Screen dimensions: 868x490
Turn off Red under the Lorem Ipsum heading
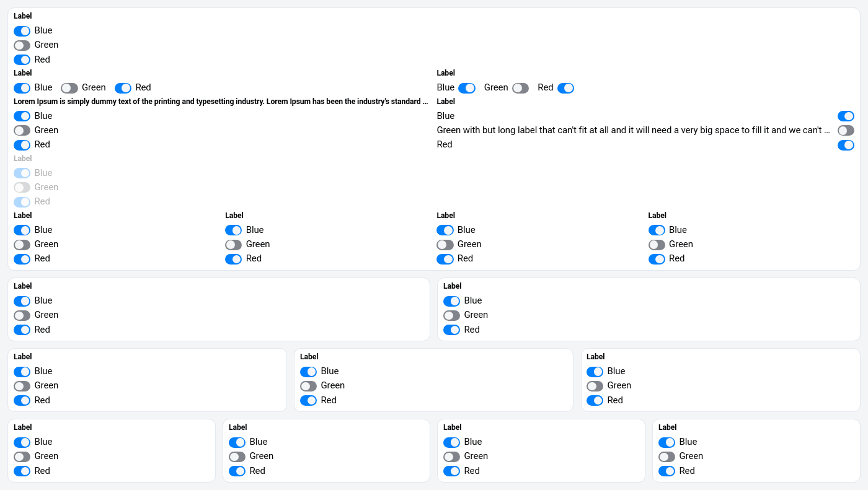pyautogui.click(x=22, y=145)
